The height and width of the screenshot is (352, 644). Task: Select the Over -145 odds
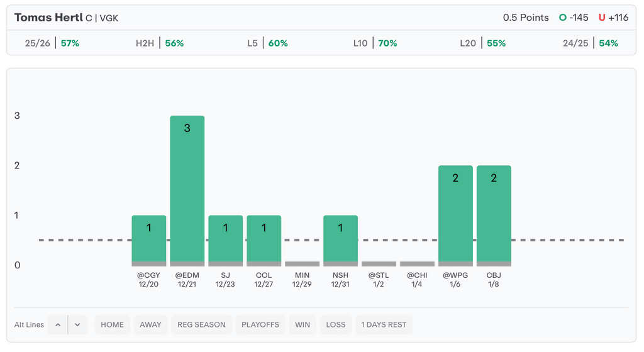[x=574, y=18]
